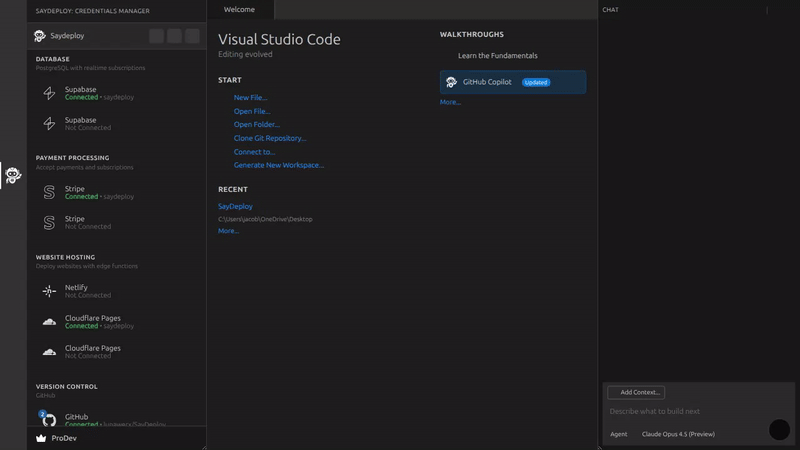Viewport: 800px width, 450px height.
Task: Select the not-connected Supabase bolt icon
Action: (49, 123)
